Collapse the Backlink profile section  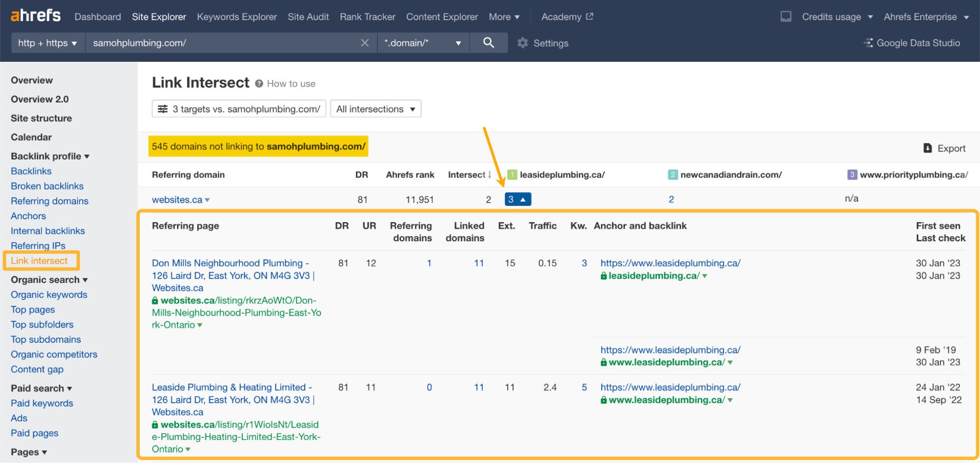click(x=50, y=156)
